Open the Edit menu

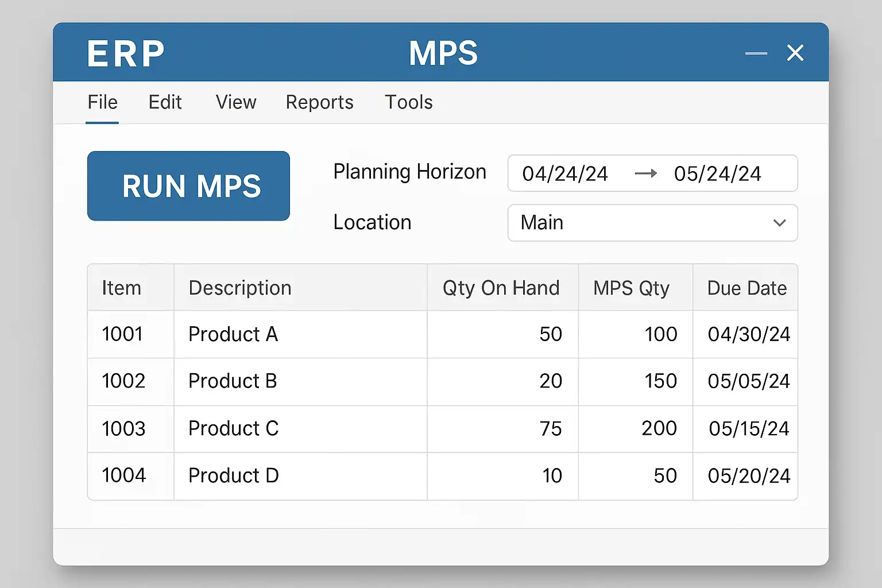click(x=165, y=102)
